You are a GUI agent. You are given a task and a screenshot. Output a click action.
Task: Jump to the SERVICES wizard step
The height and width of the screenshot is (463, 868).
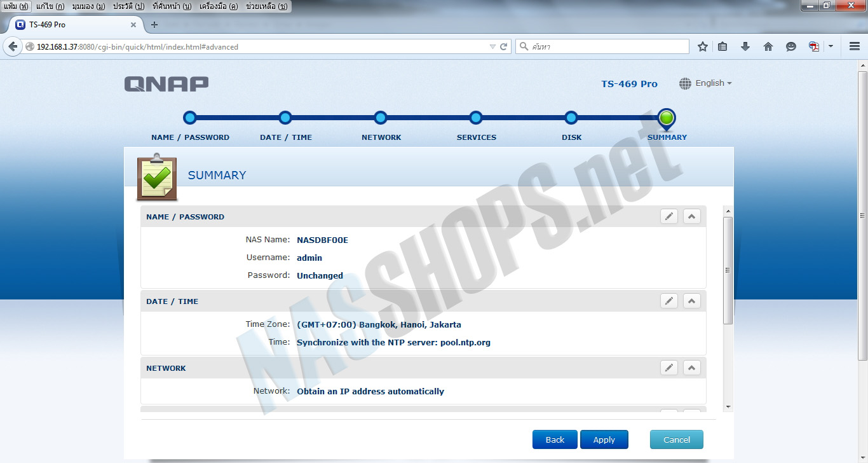(x=476, y=118)
